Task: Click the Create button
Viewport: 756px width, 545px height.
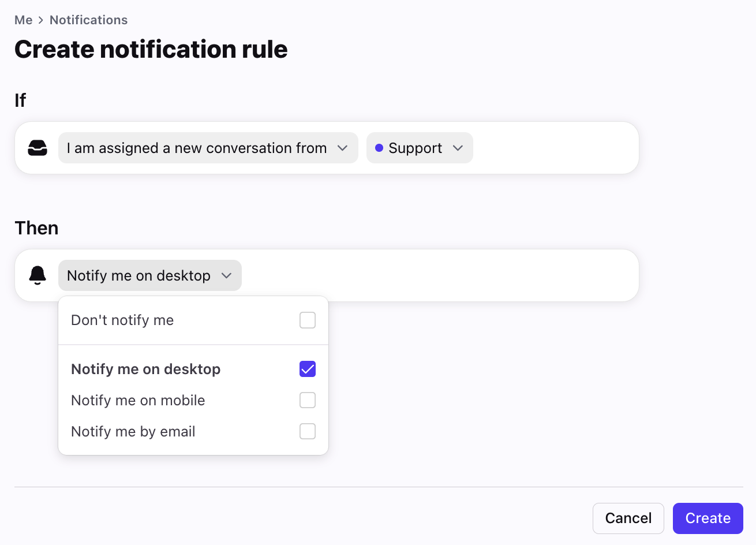Action: coord(708,518)
